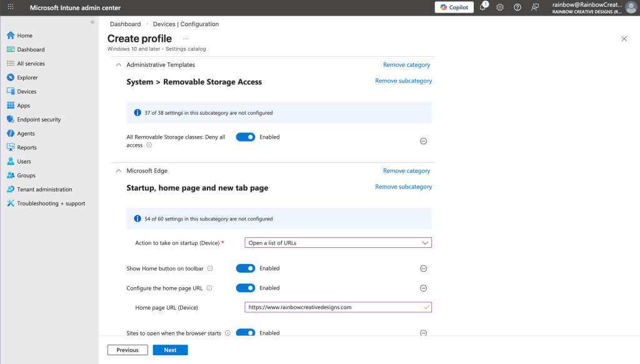Open the app launcher waffle icon
This screenshot has width=640, height=364.
[x=11, y=7]
